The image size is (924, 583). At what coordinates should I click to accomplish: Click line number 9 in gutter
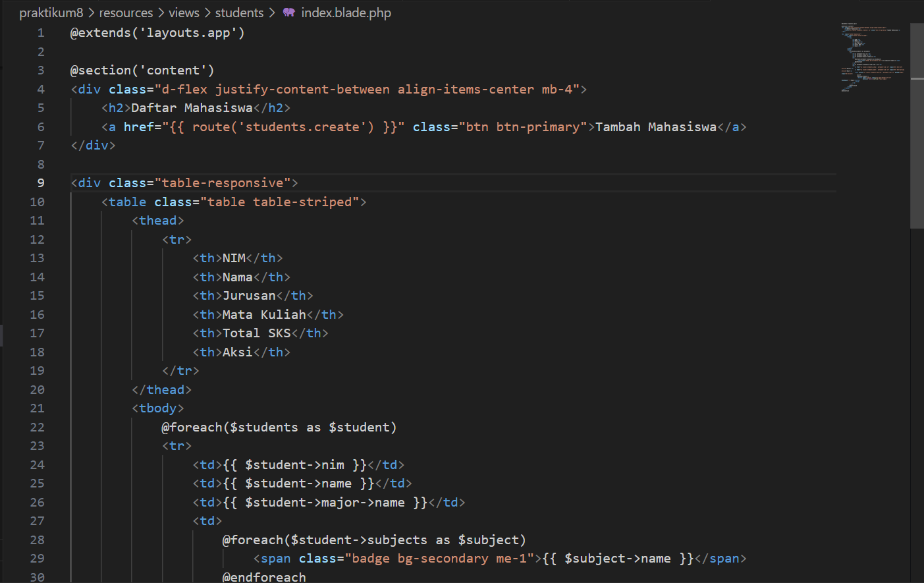(x=41, y=183)
